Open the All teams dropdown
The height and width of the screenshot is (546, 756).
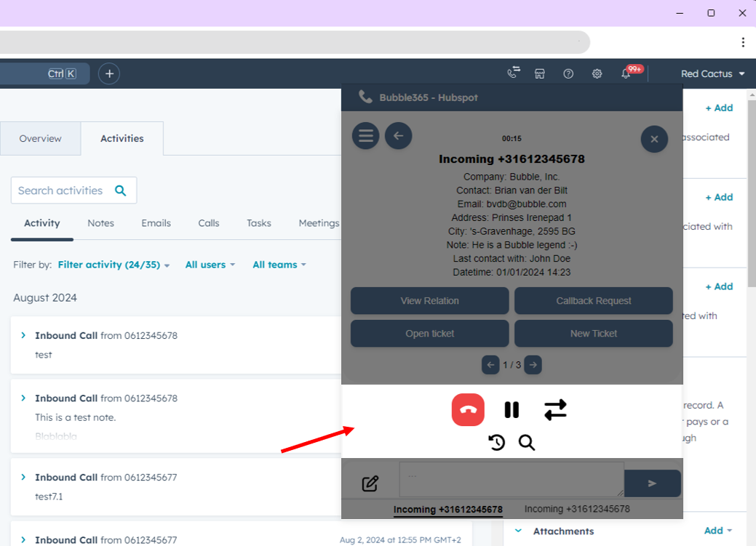point(279,265)
